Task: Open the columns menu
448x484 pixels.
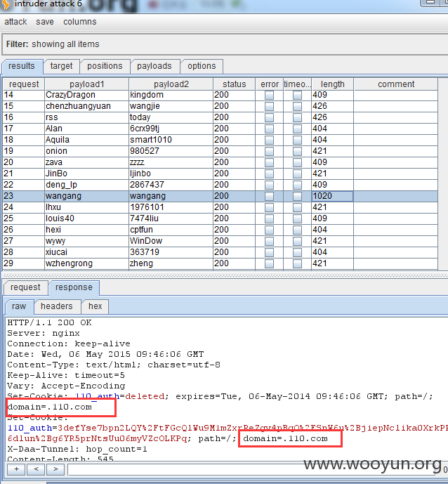Action: click(x=80, y=22)
